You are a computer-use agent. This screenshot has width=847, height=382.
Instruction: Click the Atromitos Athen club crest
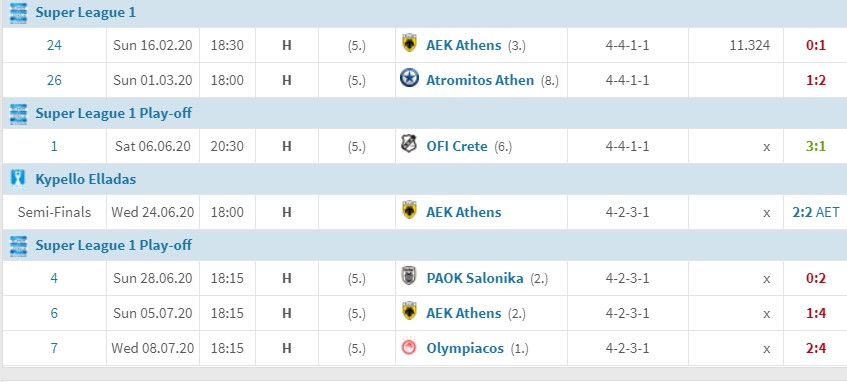coord(409,78)
